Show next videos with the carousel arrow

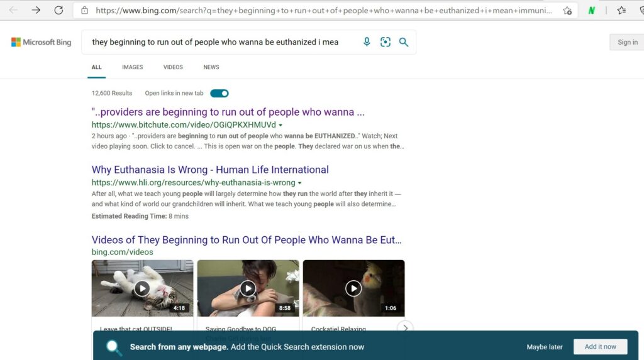(406, 327)
